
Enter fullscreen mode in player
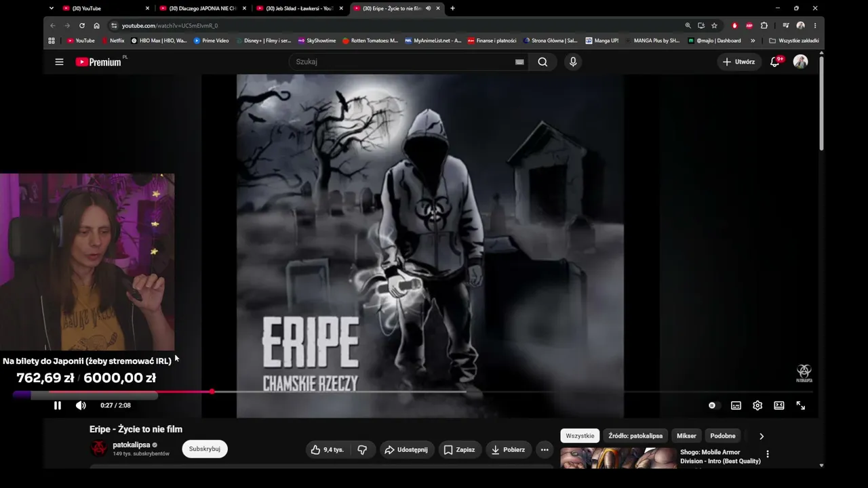pyautogui.click(x=801, y=405)
